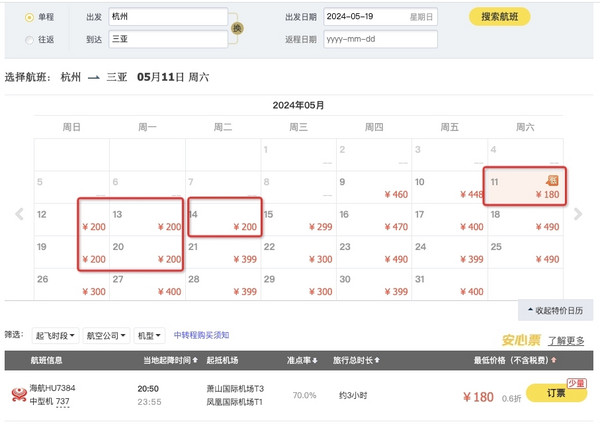600x426 pixels.
Task: Select round-trip radio button
Action: 29,40
